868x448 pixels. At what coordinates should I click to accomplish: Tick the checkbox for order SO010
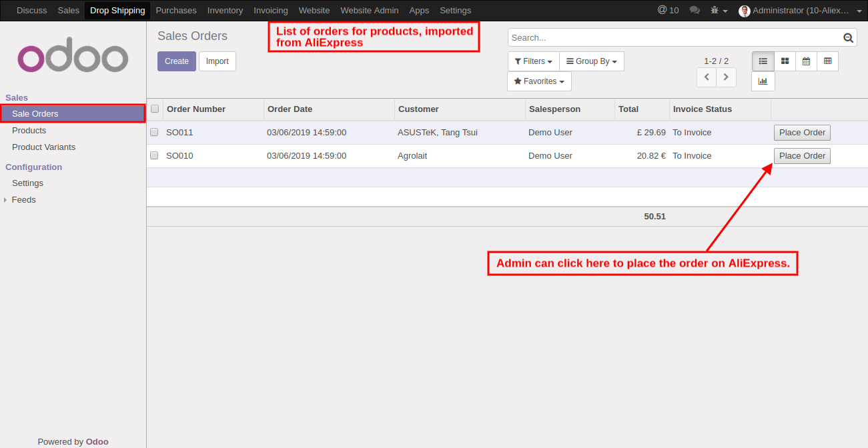[x=154, y=155]
